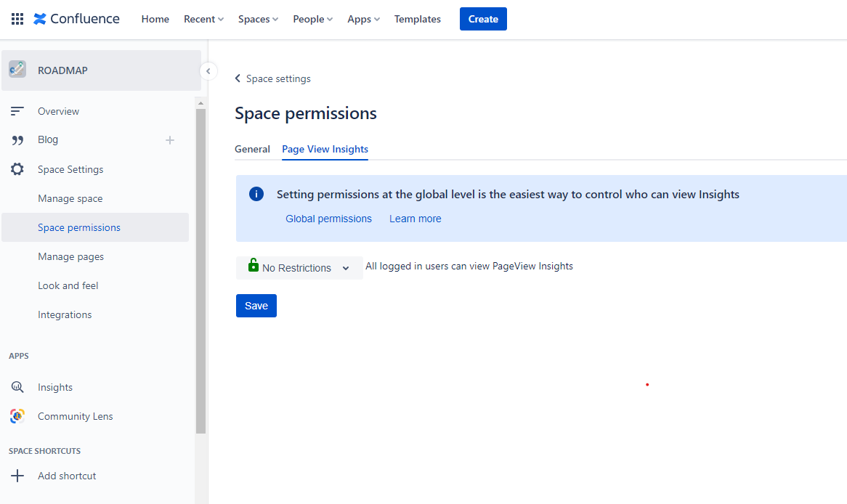This screenshot has width=847, height=504.
Task: Open Insights under Apps
Action: (x=18, y=386)
